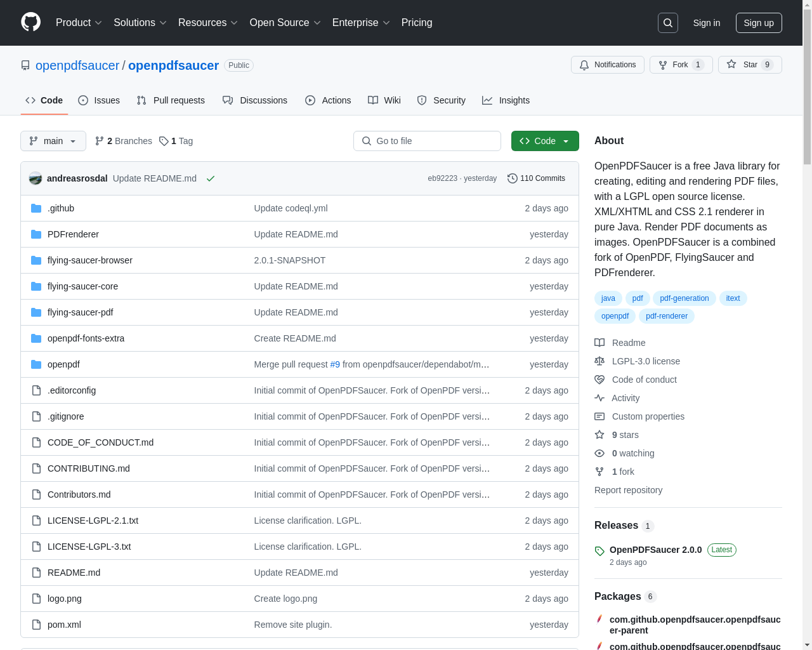Click the Activity pulse icon
Screen dimensions: 812x650
[599, 398]
